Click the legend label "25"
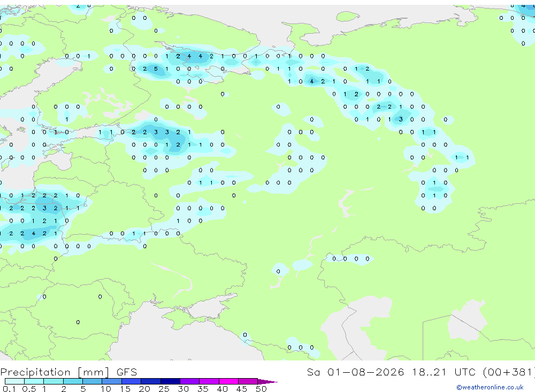The width and height of the screenshot is (535, 392). [x=164, y=389]
